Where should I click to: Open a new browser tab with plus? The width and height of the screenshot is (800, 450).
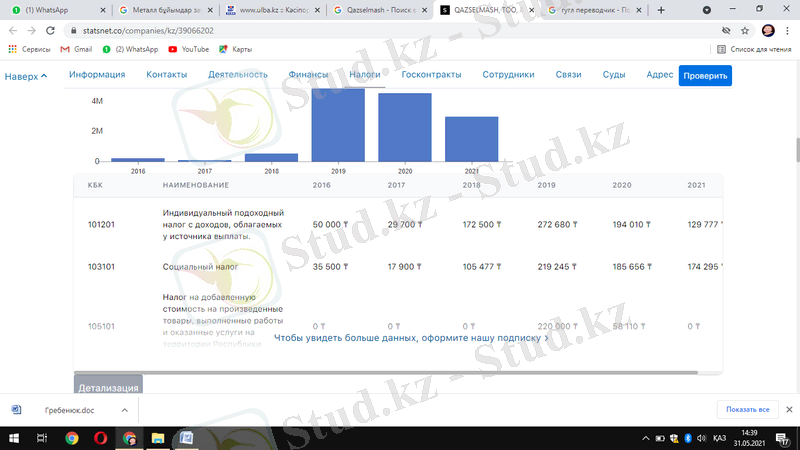pyautogui.click(x=661, y=10)
